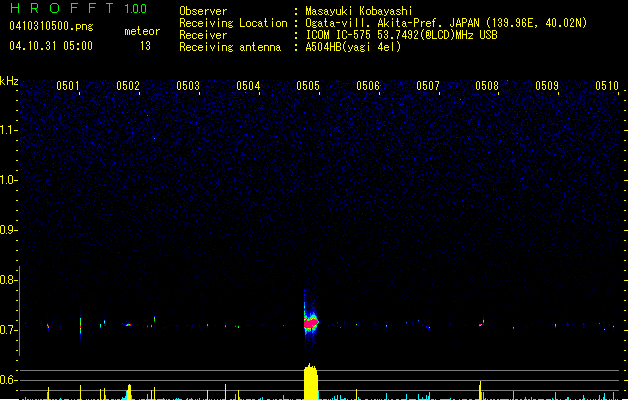Select the 0501 time marker
629x400 pixels.
point(68,86)
